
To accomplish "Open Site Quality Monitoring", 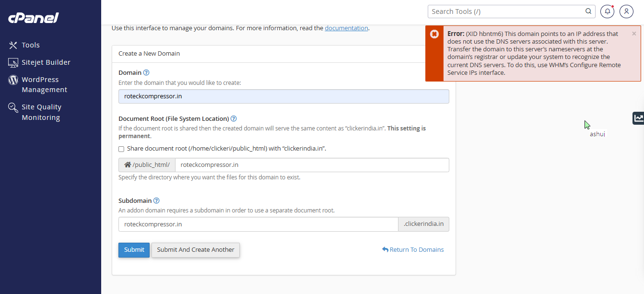I will click(41, 112).
